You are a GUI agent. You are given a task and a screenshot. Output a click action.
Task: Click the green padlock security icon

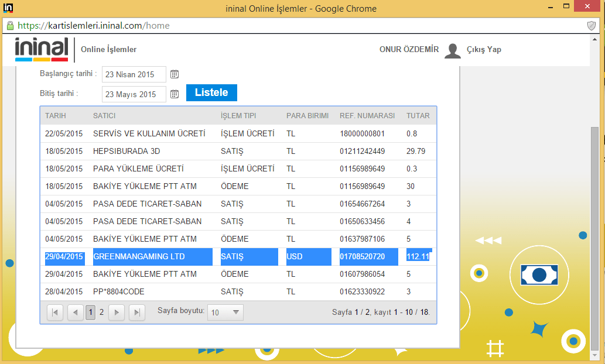[11, 25]
